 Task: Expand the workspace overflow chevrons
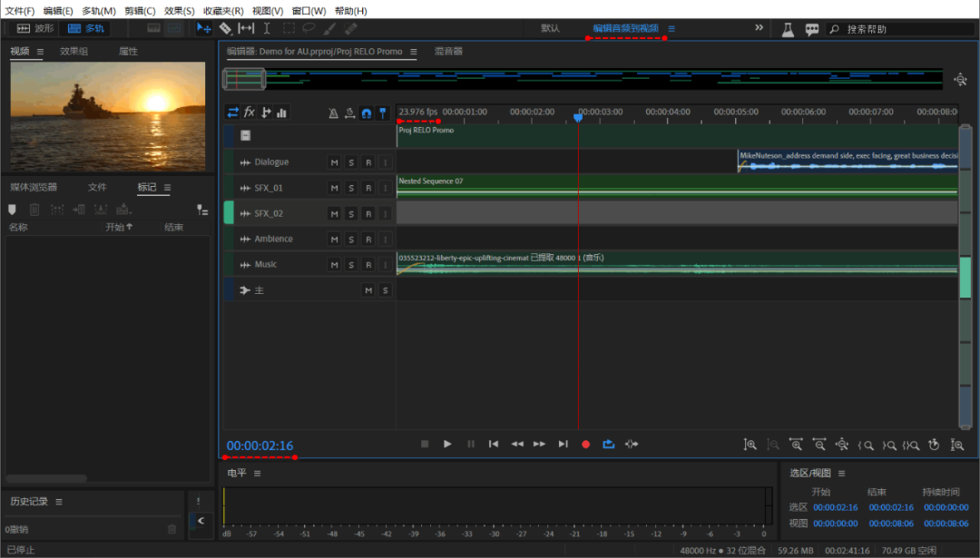(x=759, y=27)
